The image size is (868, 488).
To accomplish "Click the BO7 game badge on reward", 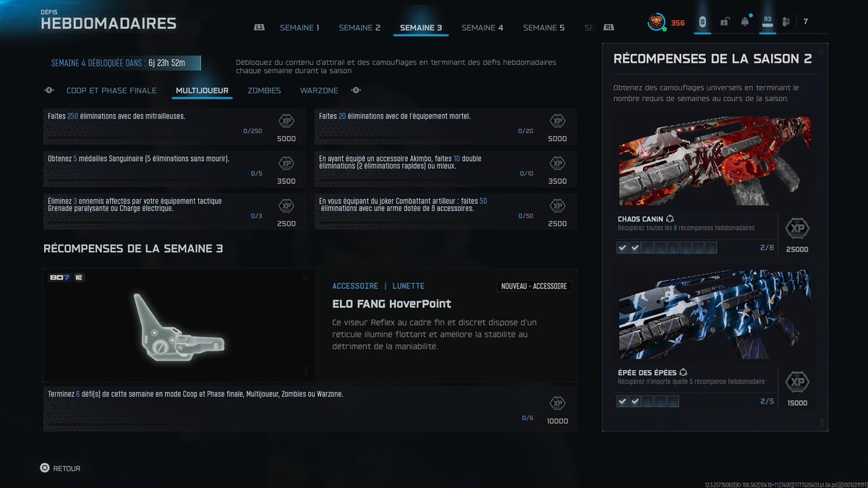I will (x=59, y=278).
